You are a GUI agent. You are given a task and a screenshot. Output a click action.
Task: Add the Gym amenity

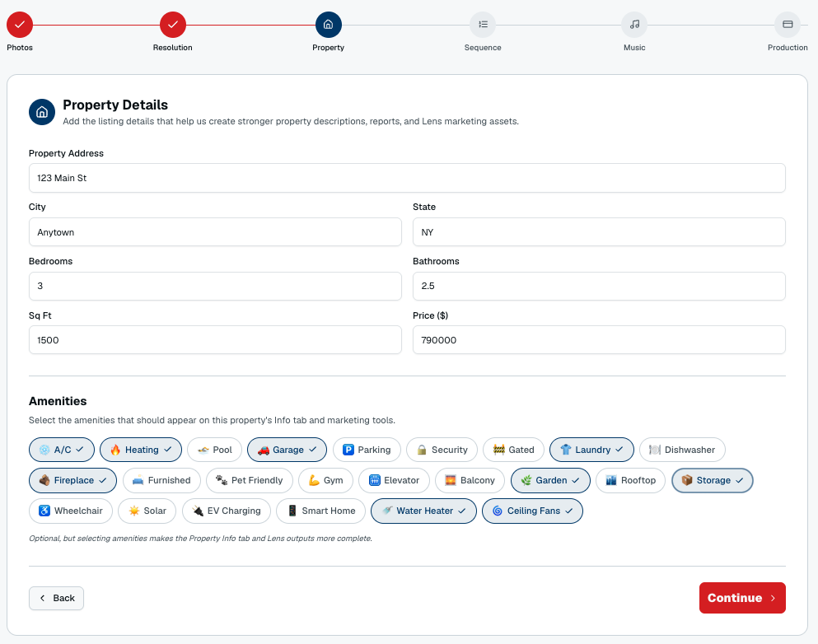click(x=325, y=480)
